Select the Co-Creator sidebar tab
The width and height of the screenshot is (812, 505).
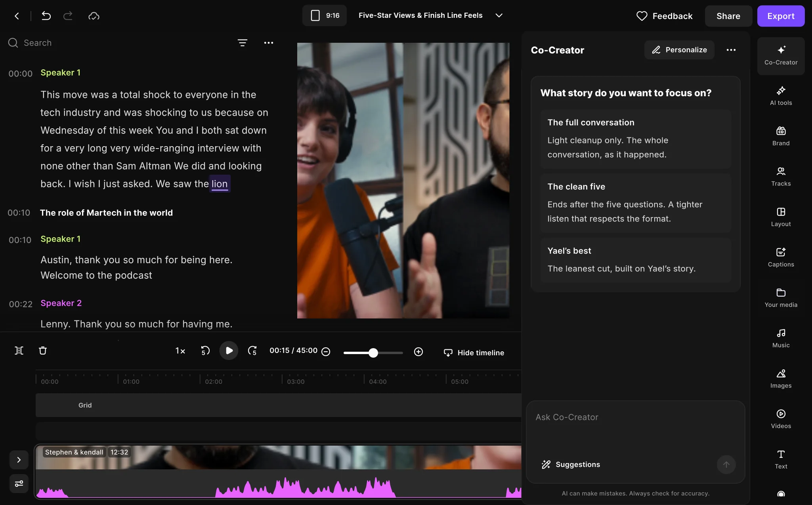(781, 56)
